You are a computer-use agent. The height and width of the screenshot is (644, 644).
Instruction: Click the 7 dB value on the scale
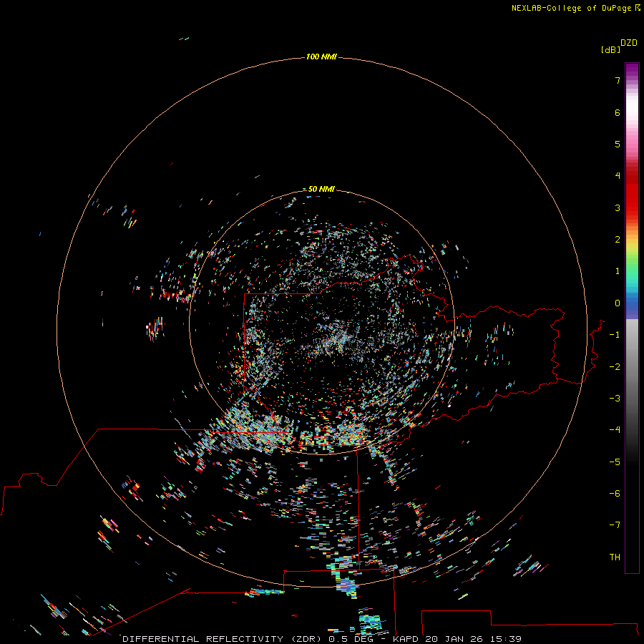click(x=618, y=80)
